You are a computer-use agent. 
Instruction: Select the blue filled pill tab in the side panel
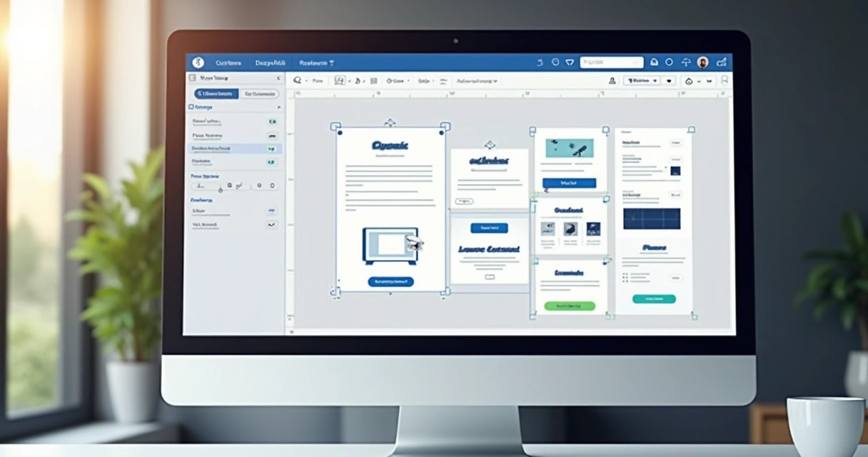217,94
